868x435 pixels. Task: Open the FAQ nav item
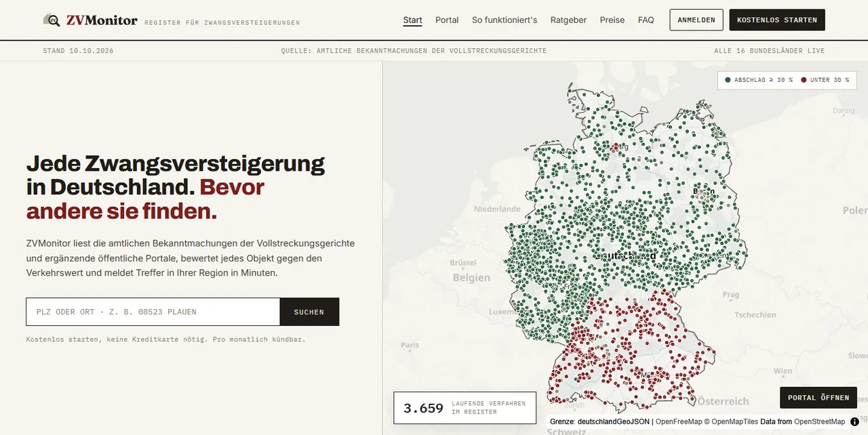click(x=646, y=20)
